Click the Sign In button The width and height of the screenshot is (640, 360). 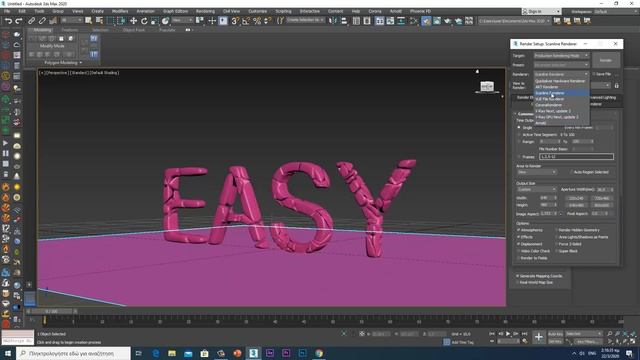point(541,11)
